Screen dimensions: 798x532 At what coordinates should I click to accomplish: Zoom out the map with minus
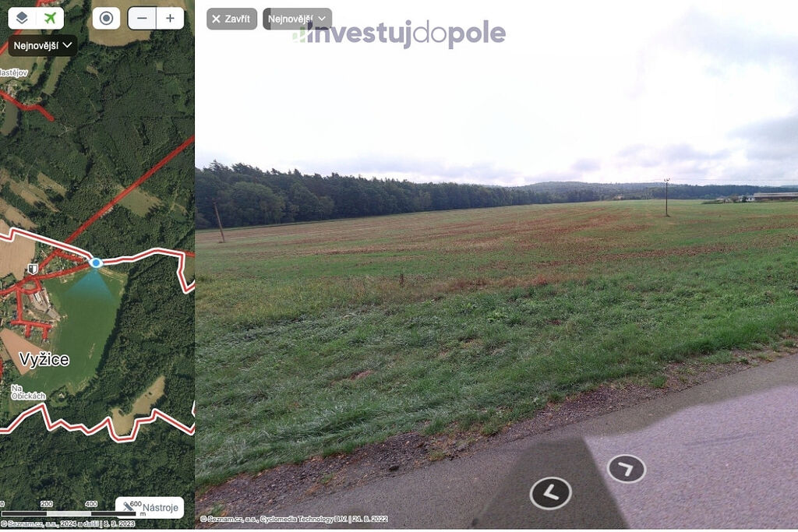(142, 19)
